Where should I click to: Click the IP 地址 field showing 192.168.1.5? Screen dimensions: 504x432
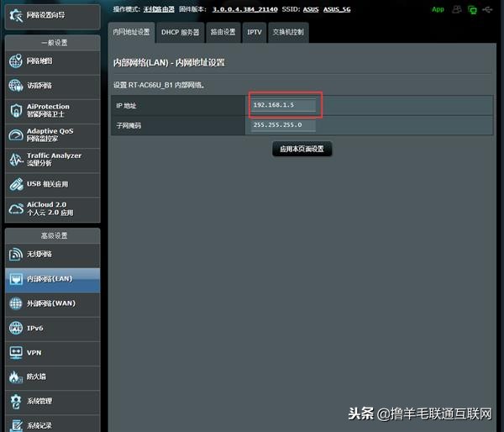tap(283, 105)
